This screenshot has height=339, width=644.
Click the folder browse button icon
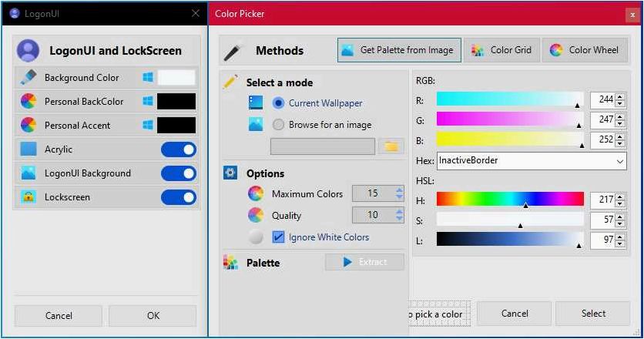tap(391, 146)
